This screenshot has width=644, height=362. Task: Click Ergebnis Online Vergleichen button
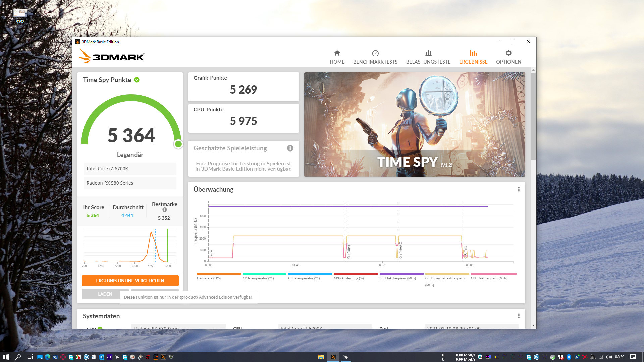coord(130,281)
